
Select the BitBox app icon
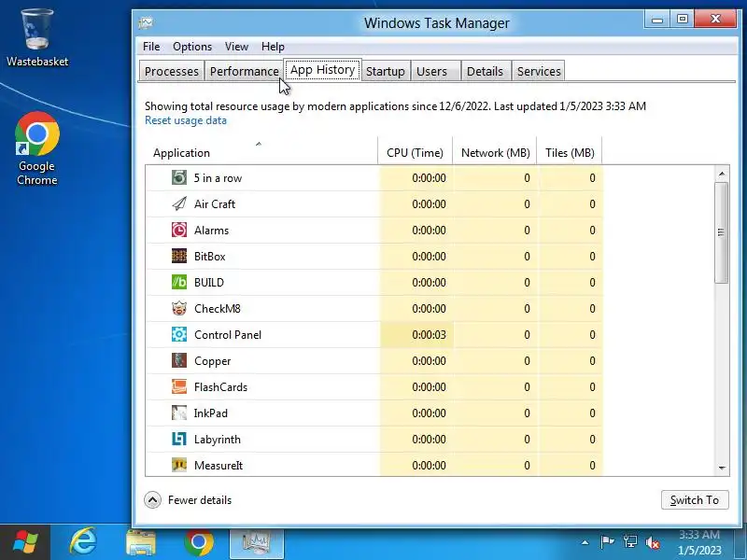click(179, 256)
